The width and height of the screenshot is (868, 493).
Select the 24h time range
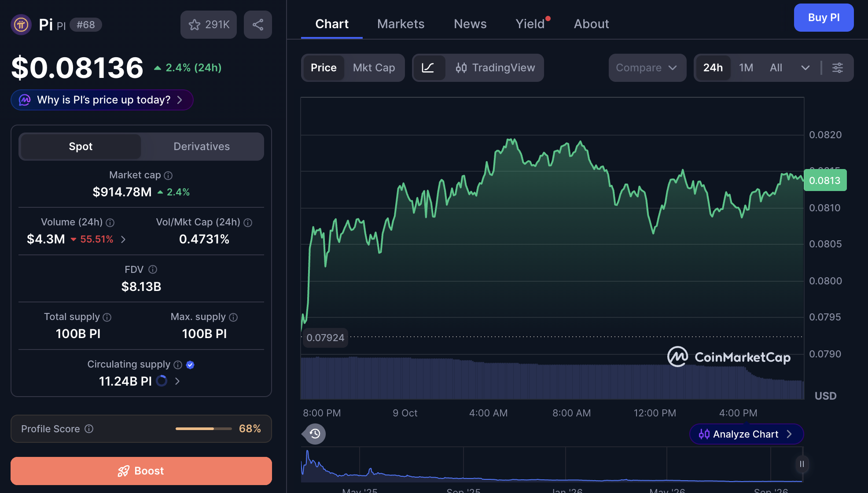[x=713, y=68]
